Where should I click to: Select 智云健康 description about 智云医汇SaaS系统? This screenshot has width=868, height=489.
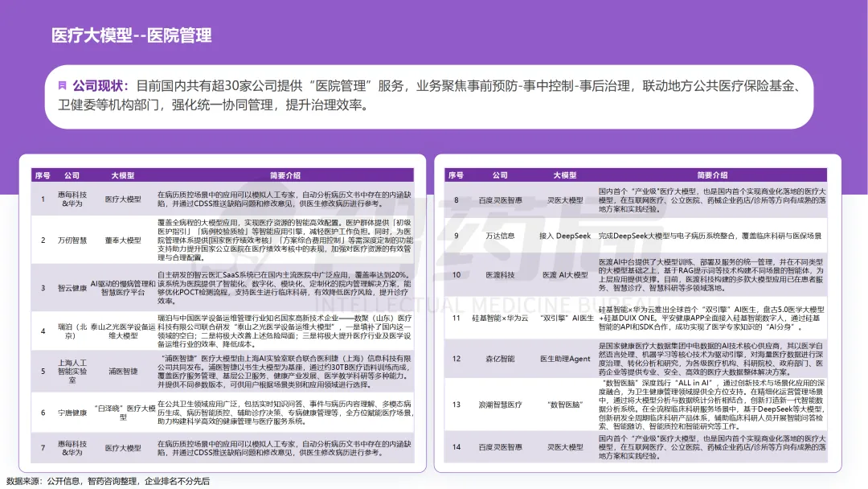[x=285, y=287]
